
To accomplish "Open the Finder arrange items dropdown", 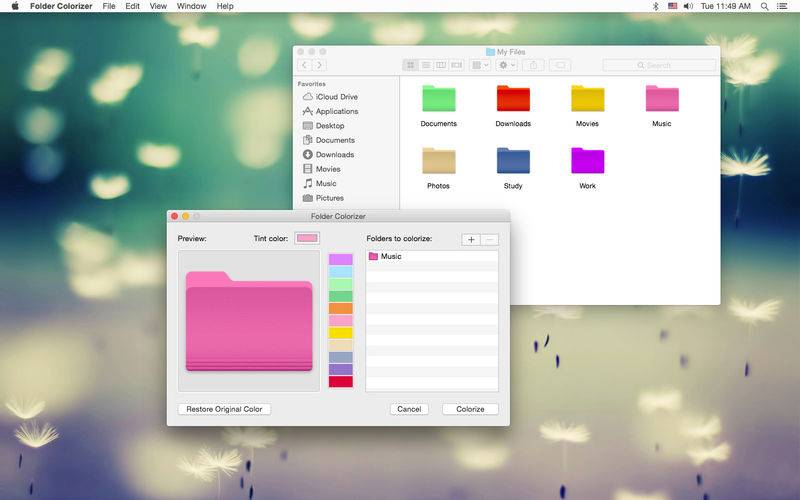I will click(x=480, y=65).
